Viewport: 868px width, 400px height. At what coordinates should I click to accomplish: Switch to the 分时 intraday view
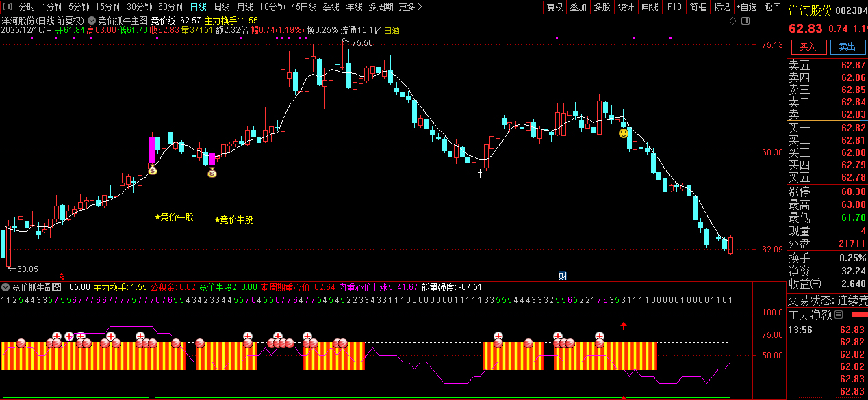click(x=27, y=7)
